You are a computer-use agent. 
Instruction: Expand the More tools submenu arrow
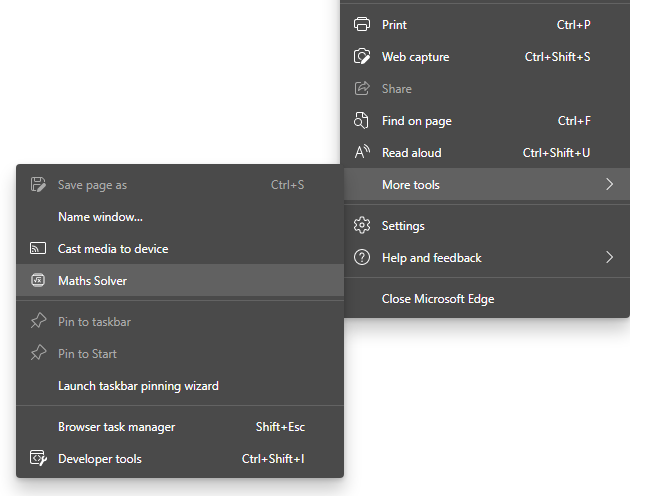(609, 185)
